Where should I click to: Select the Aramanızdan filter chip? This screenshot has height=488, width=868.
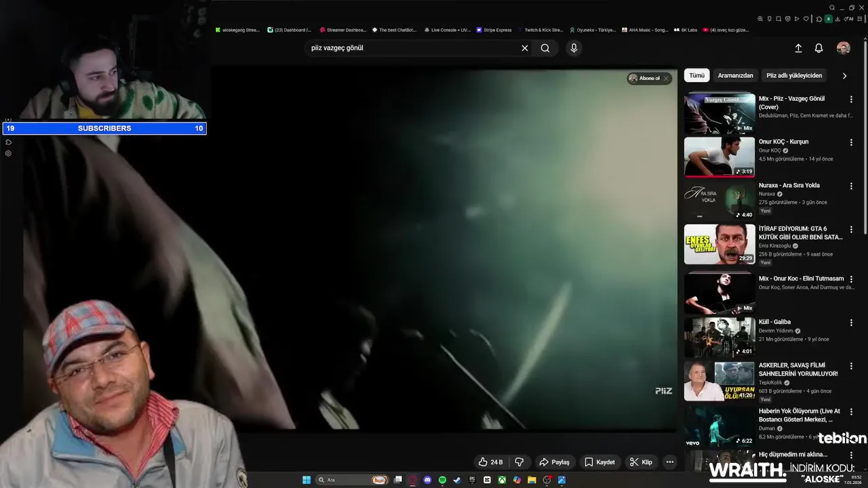[x=735, y=76]
